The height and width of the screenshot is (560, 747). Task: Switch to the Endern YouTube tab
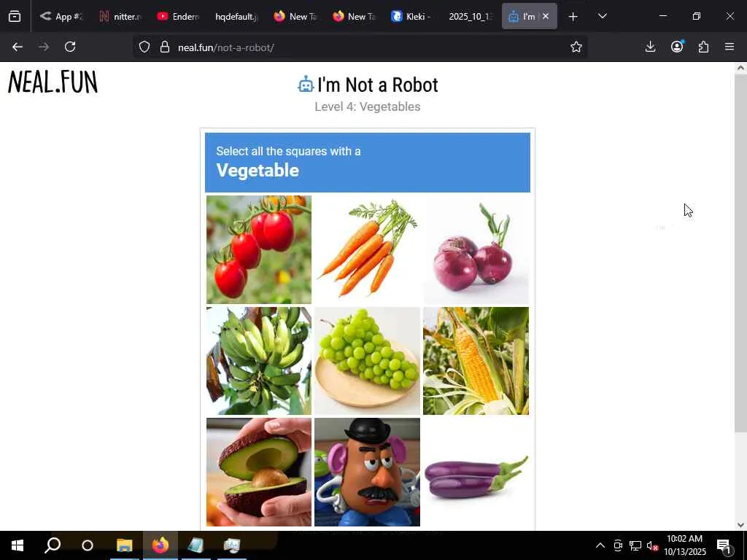point(179,16)
